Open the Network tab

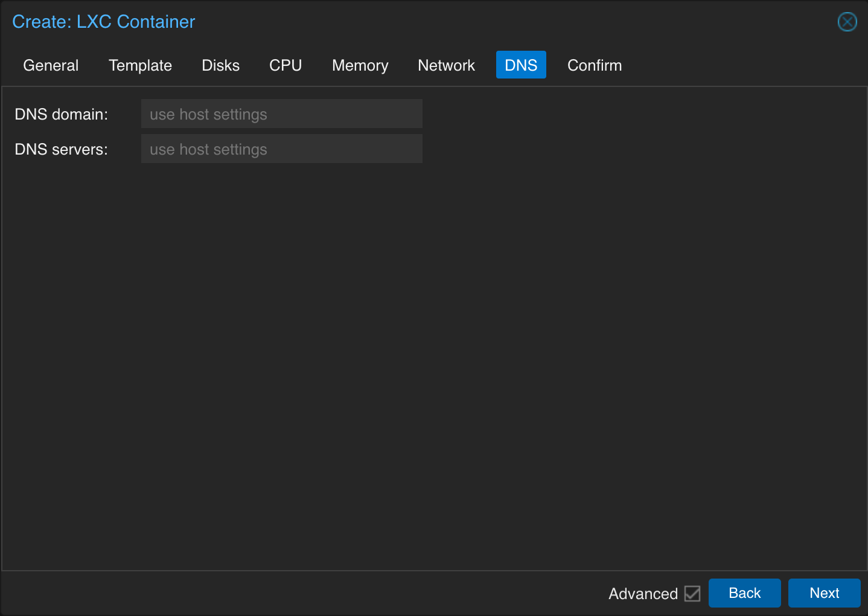tap(446, 65)
